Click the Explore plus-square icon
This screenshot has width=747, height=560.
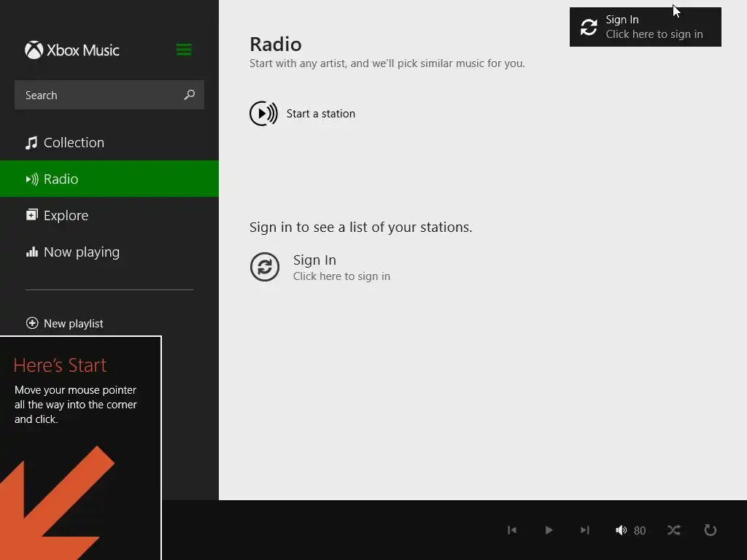[31, 215]
